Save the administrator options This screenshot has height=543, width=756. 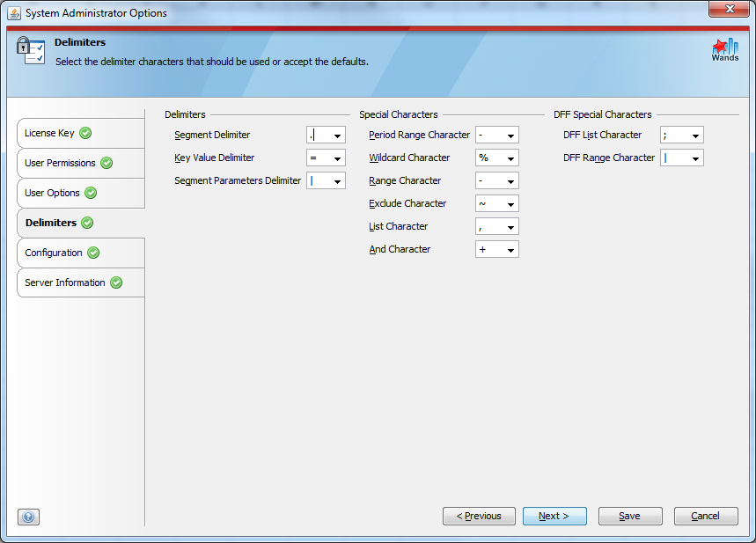coord(630,516)
